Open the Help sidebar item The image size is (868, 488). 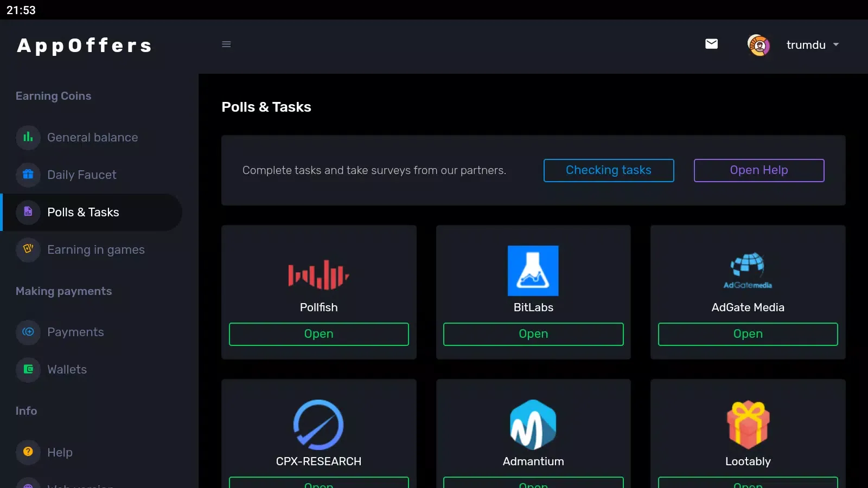[x=60, y=453]
